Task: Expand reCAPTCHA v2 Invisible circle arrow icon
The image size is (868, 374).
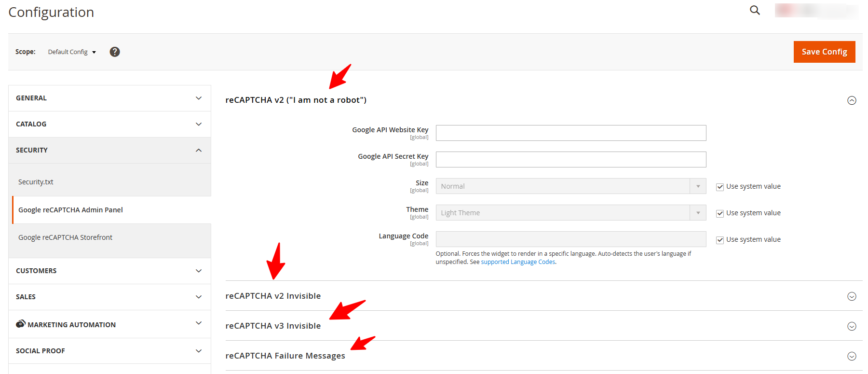Action: click(852, 296)
